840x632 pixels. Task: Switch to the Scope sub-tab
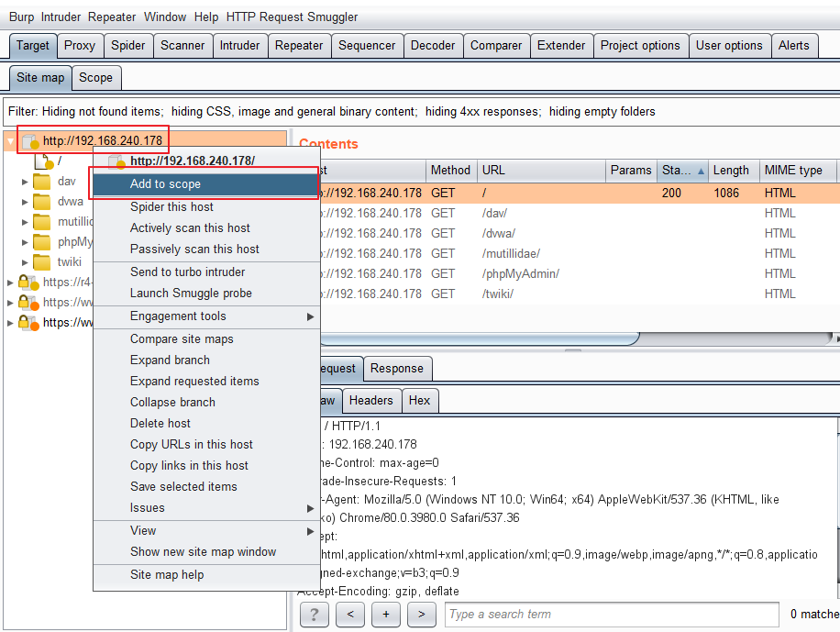tap(96, 78)
